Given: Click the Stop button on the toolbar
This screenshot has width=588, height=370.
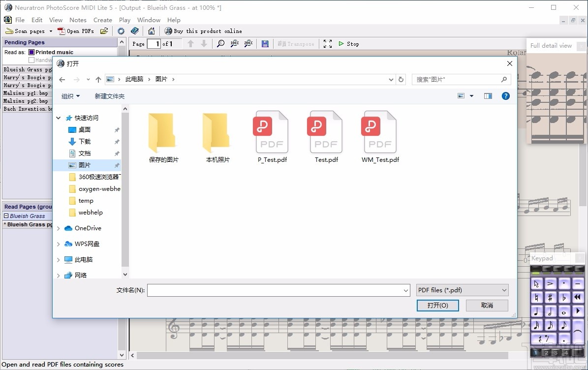Looking at the screenshot, I should click(x=349, y=44).
